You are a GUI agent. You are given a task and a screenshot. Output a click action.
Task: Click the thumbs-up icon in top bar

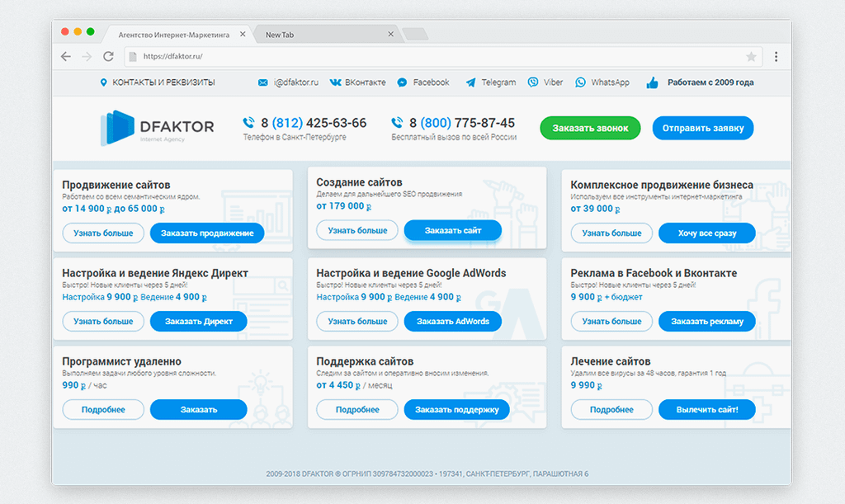point(653,82)
